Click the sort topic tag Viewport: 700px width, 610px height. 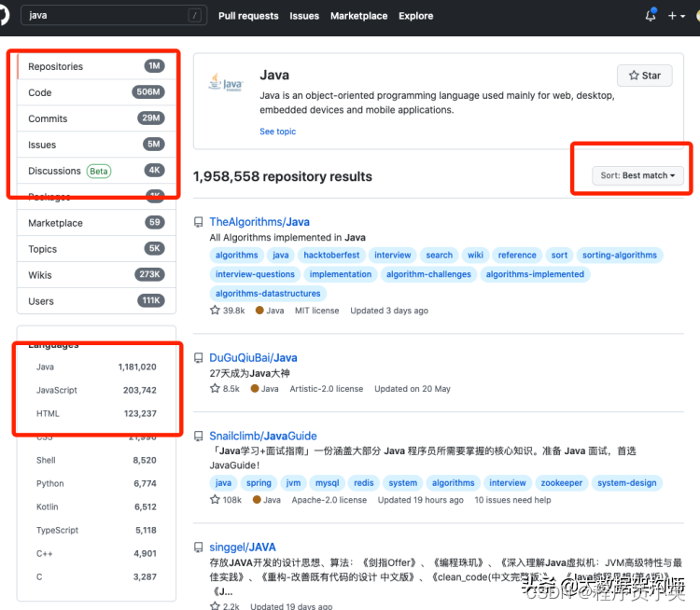(x=559, y=255)
